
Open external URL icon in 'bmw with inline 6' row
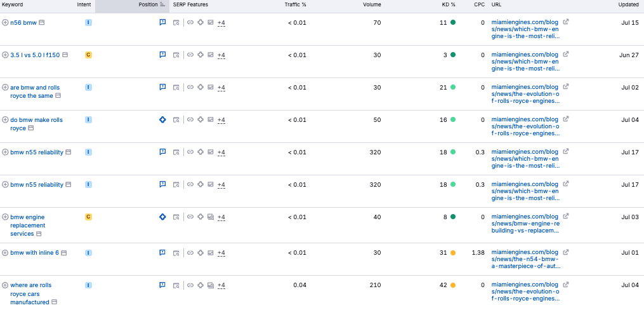[565, 252]
